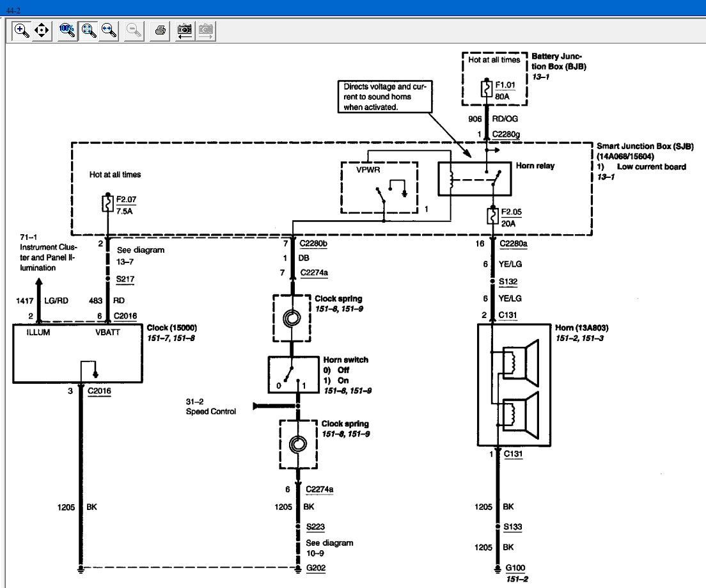Open the G100 ground reference
The height and width of the screenshot is (588, 706).
(514, 568)
